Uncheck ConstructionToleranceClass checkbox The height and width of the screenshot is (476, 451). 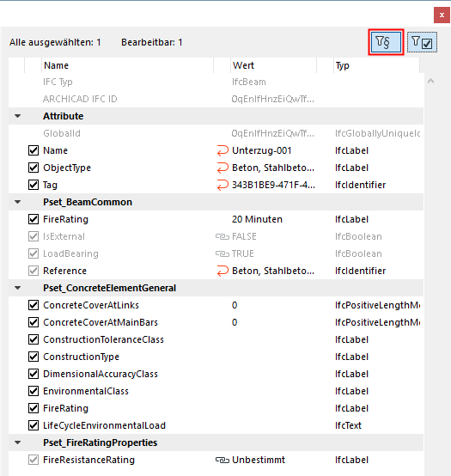pos(34,339)
